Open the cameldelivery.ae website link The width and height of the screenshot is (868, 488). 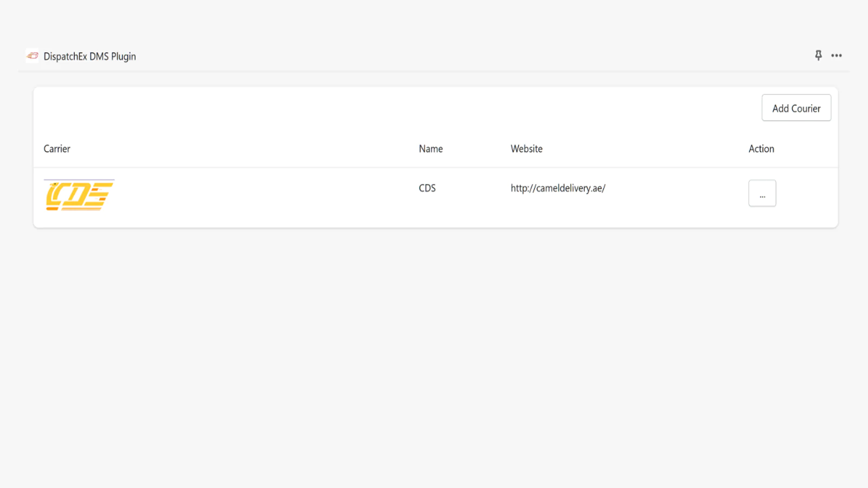[558, 188]
